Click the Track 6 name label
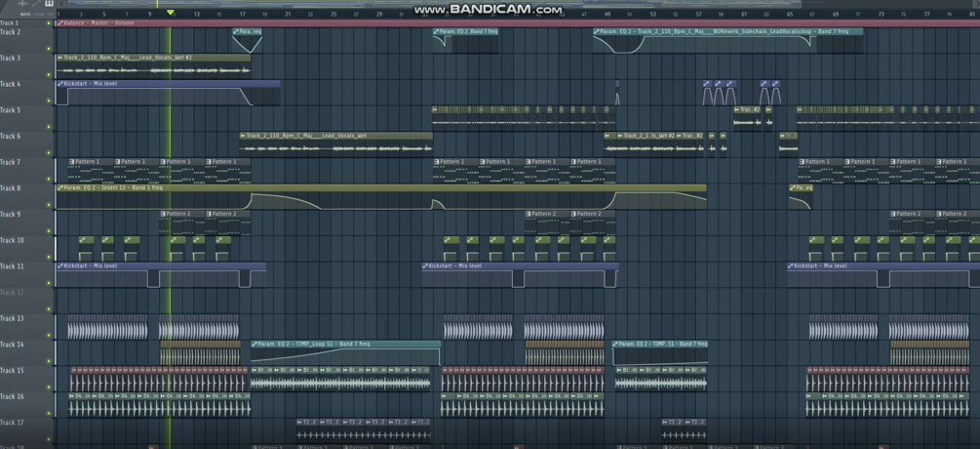This screenshot has width=980, height=449. pos(10,137)
